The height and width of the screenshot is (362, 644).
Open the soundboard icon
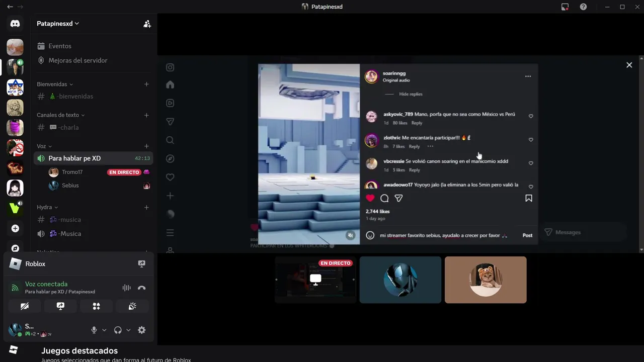(132, 306)
